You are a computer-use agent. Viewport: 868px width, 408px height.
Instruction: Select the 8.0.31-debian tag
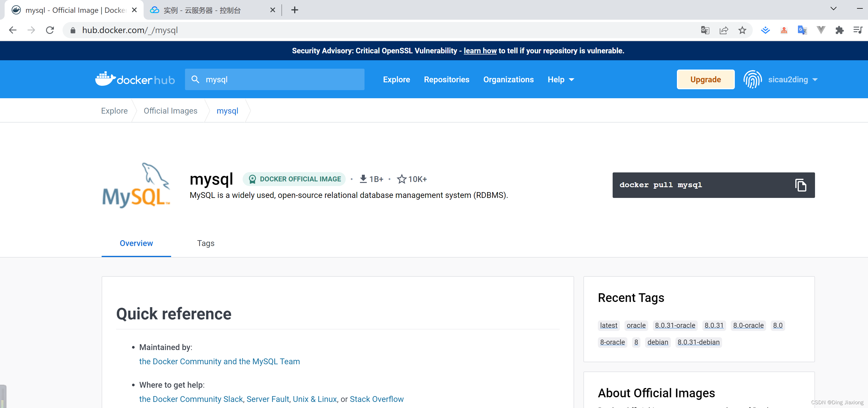point(699,342)
